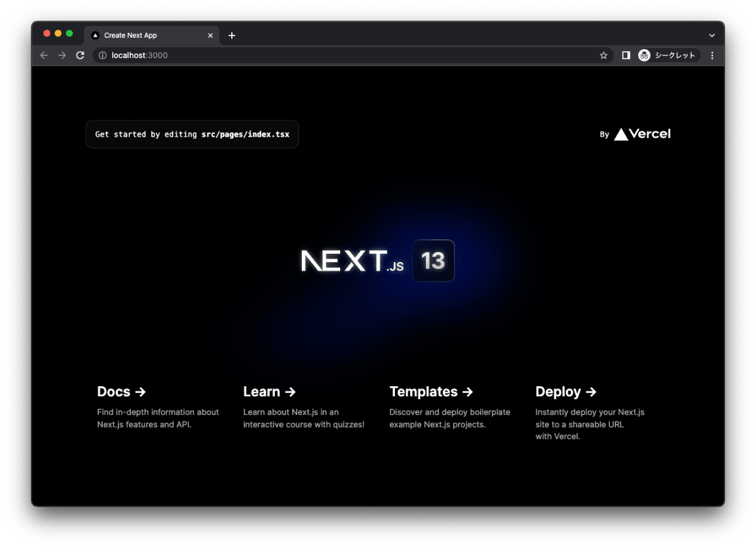Image resolution: width=756 pixels, height=548 pixels.
Task: Click the 13 version badge
Action: (433, 260)
